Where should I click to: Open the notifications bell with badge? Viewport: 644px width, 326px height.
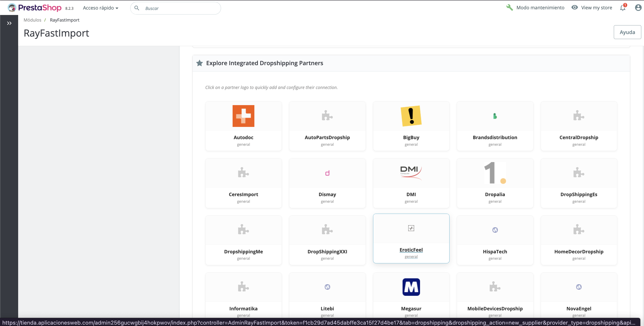click(x=622, y=8)
